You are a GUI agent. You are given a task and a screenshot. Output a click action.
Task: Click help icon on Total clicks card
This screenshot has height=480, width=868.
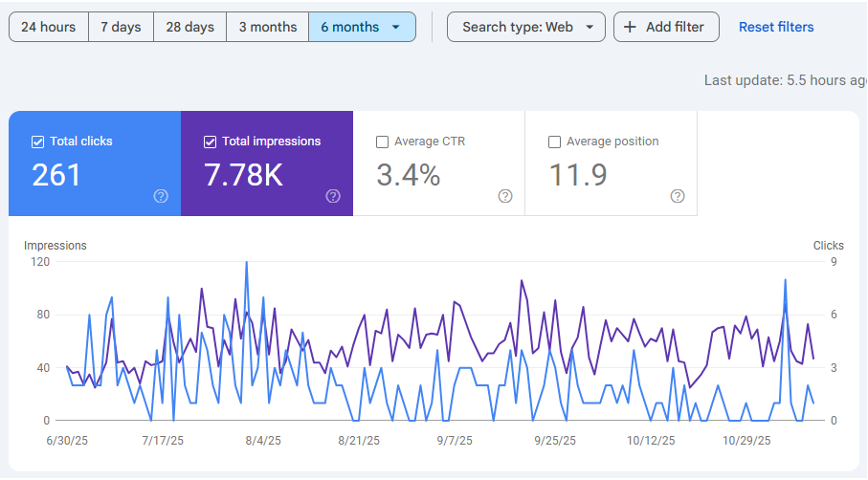tap(161, 196)
